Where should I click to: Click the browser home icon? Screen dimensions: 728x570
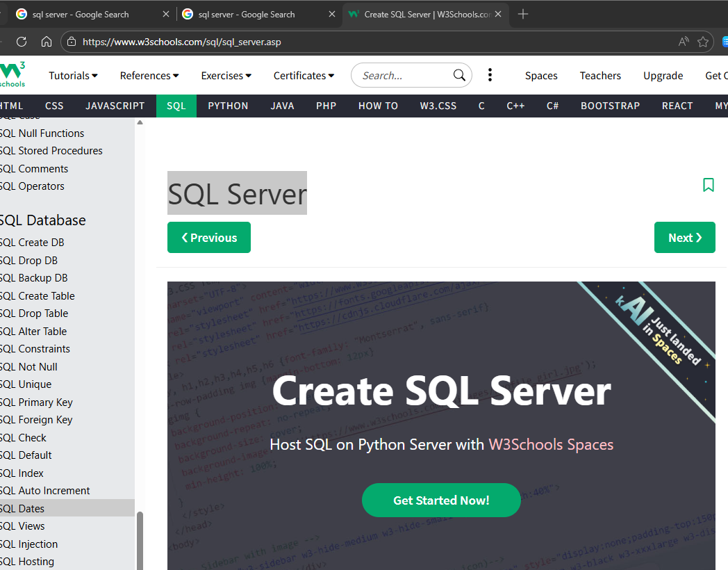pyautogui.click(x=47, y=42)
